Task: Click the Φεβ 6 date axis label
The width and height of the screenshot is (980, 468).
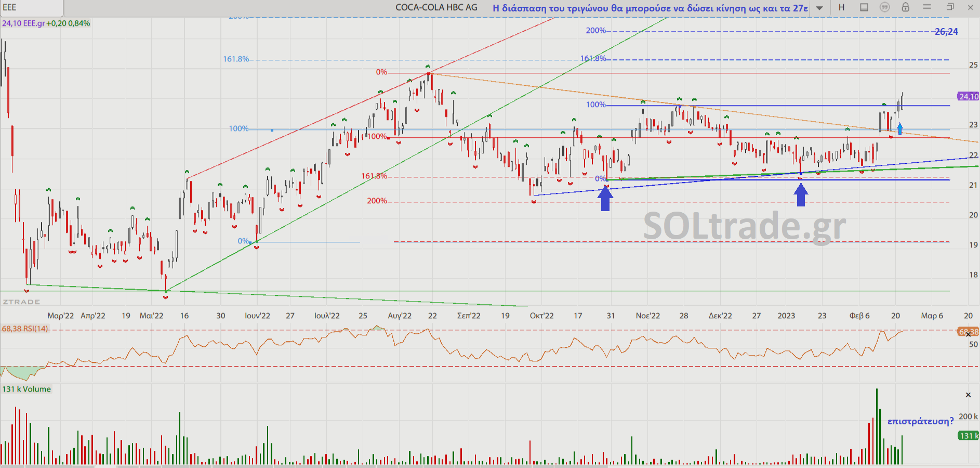Action: tap(859, 316)
